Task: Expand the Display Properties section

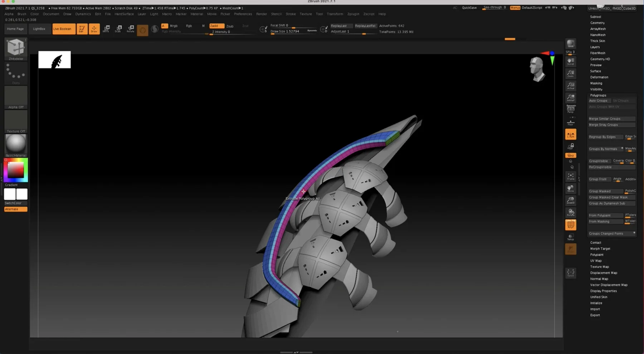Action: click(603, 291)
